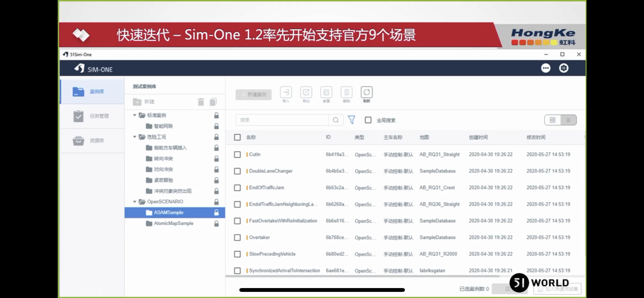Viewport: 644px width, 298px height.
Task: Collapse the 危险工况 folder
Action: point(135,137)
